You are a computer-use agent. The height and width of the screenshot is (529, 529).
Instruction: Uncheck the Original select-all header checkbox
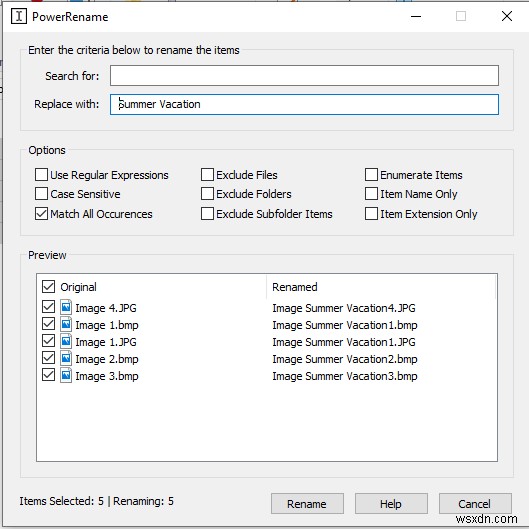(48, 286)
